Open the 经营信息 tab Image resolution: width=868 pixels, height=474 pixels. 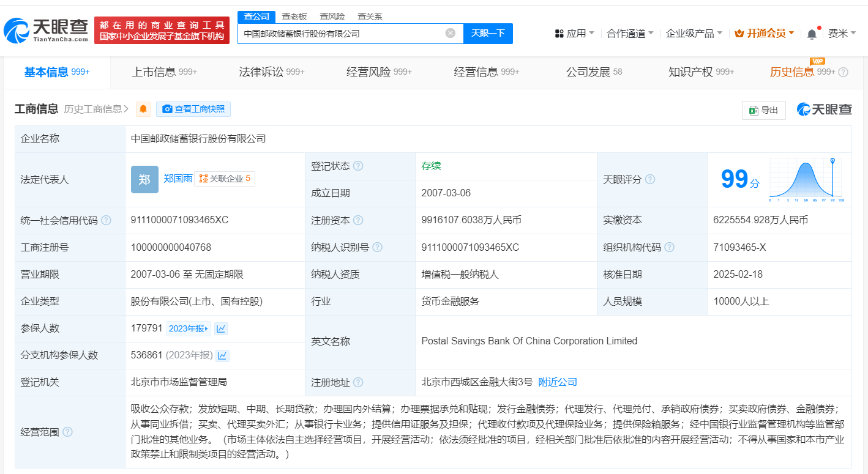click(487, 72)
